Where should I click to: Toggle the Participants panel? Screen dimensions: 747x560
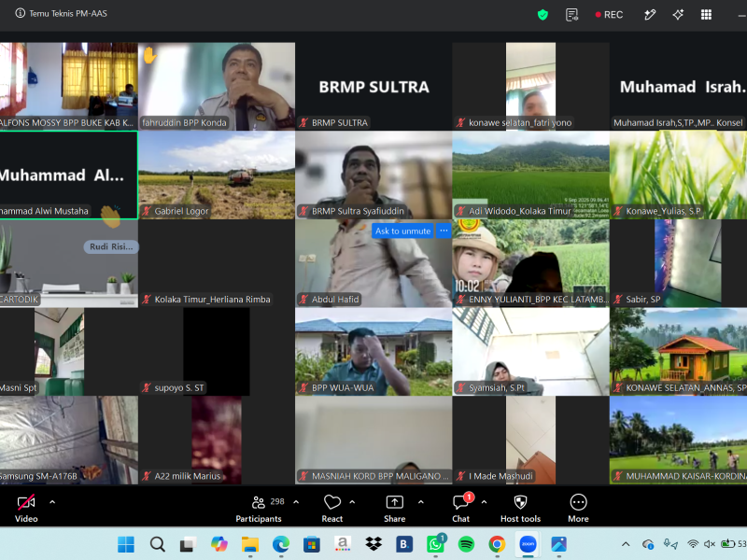pyautogui.click(x=259, y=508)
